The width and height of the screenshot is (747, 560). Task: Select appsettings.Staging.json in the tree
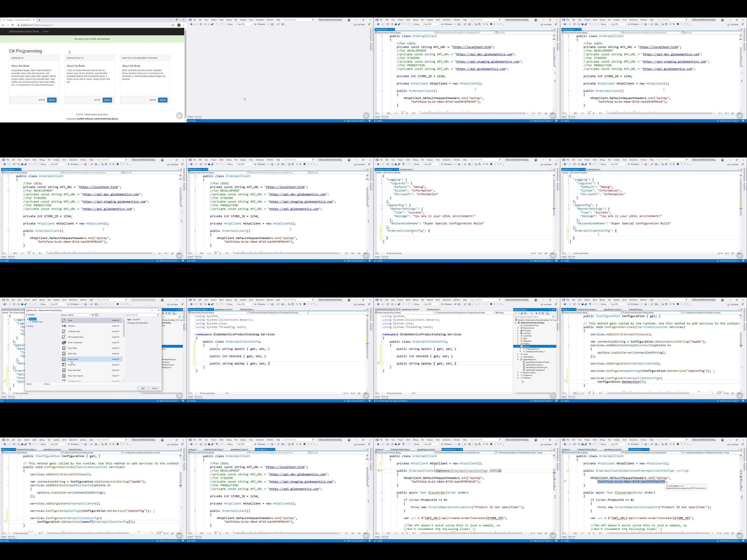point(535,370)
